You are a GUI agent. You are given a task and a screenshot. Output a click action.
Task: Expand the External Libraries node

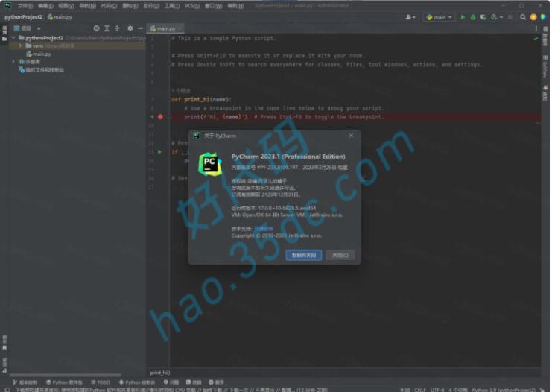pyautogui.click(x=13, y=62)
